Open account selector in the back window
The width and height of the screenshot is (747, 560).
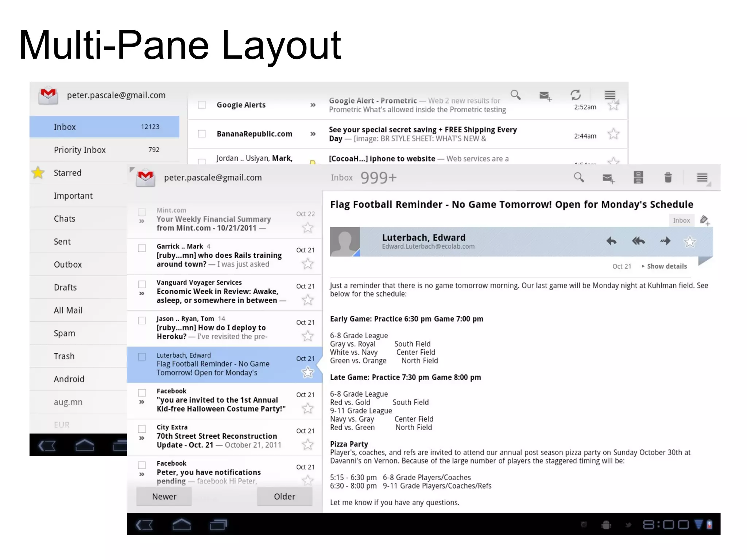click(x=116, y=95)
